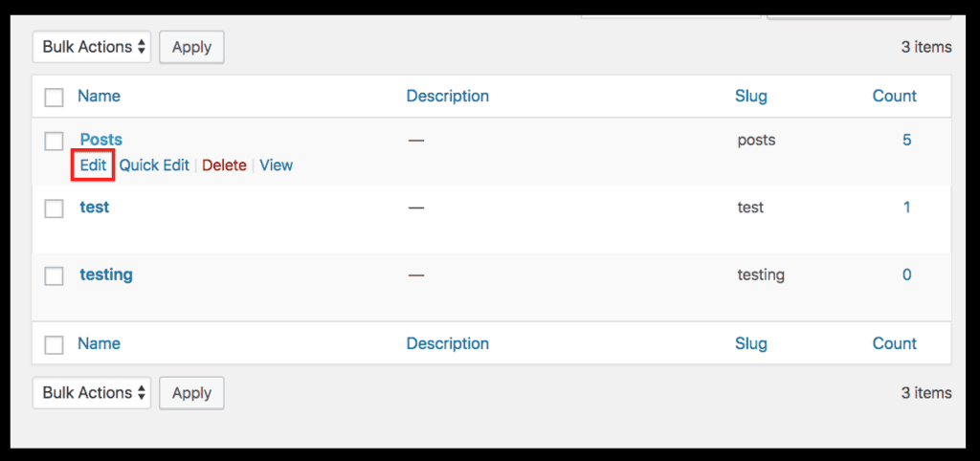980x461 pixels.
Task: Click the count 5 for Posts
Action: tap(906, 140)
